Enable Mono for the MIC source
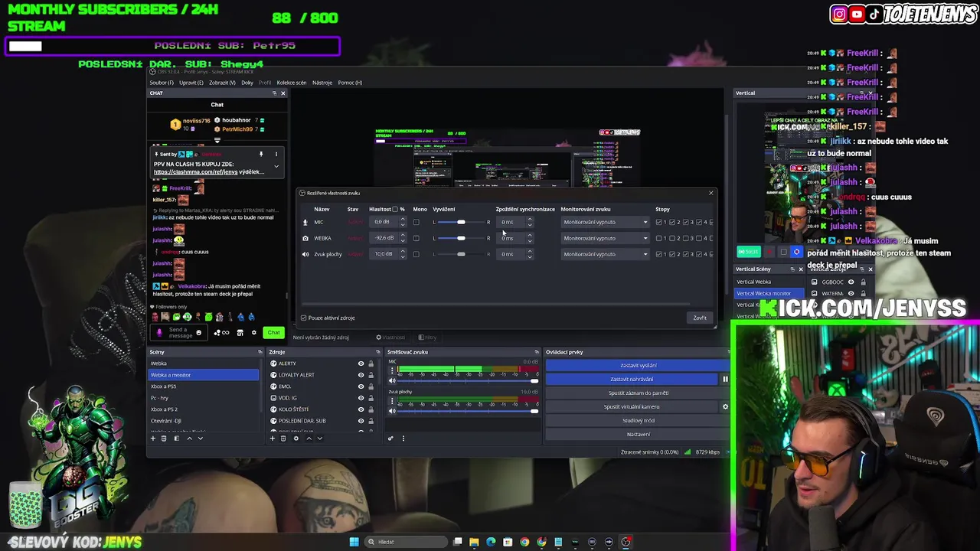The width and height of the screenshot is (980, 551). pos(416,222)
